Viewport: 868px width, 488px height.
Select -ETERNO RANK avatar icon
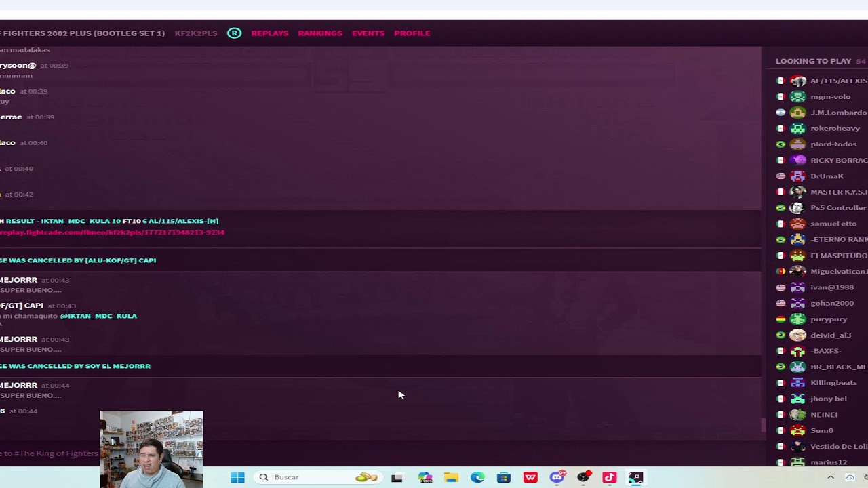(798, 240)
